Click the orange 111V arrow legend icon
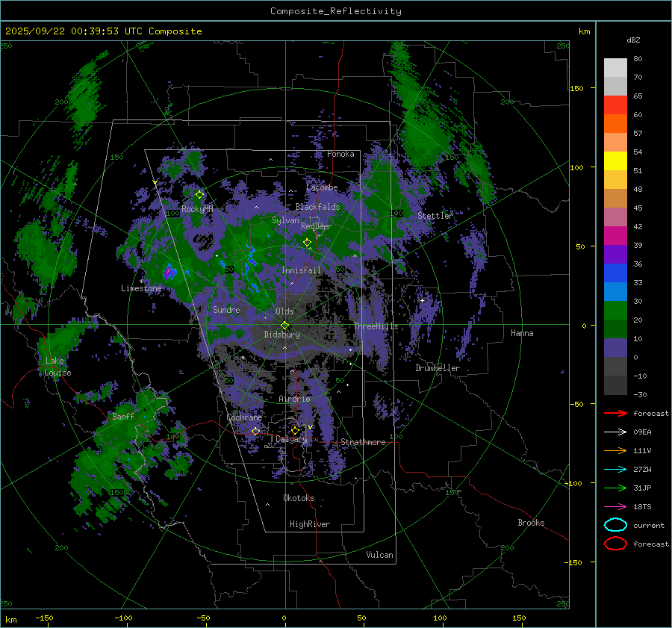 pyautogui.click(x=615, y=450)
